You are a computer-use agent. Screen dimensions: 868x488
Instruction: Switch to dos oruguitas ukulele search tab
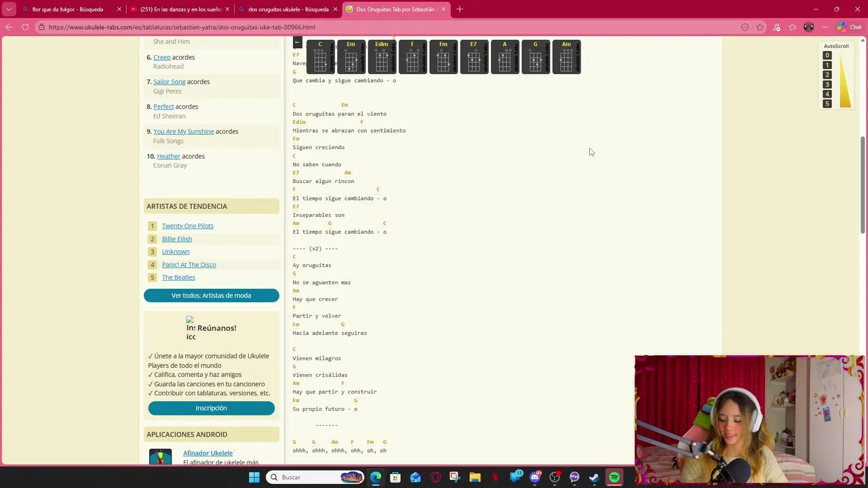click(x=288, y=9)
